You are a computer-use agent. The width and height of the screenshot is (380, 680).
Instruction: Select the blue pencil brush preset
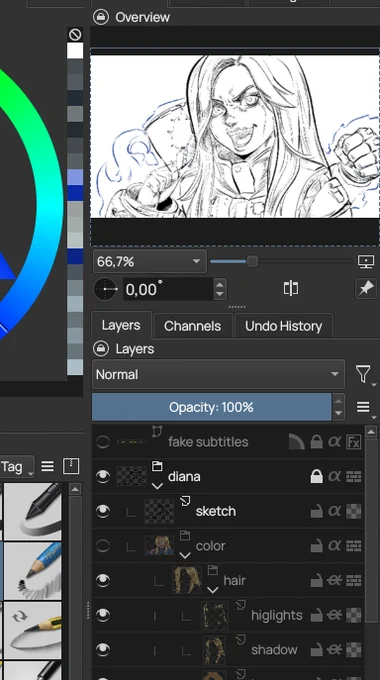pos(33,571)
